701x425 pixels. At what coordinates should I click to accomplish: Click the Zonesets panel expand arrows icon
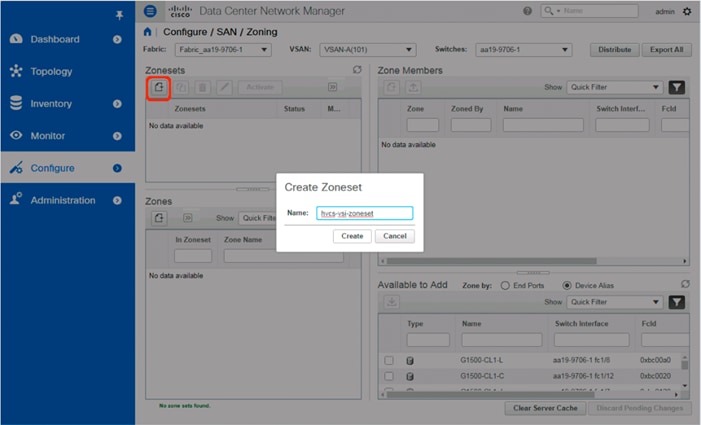tap(332, 87)
